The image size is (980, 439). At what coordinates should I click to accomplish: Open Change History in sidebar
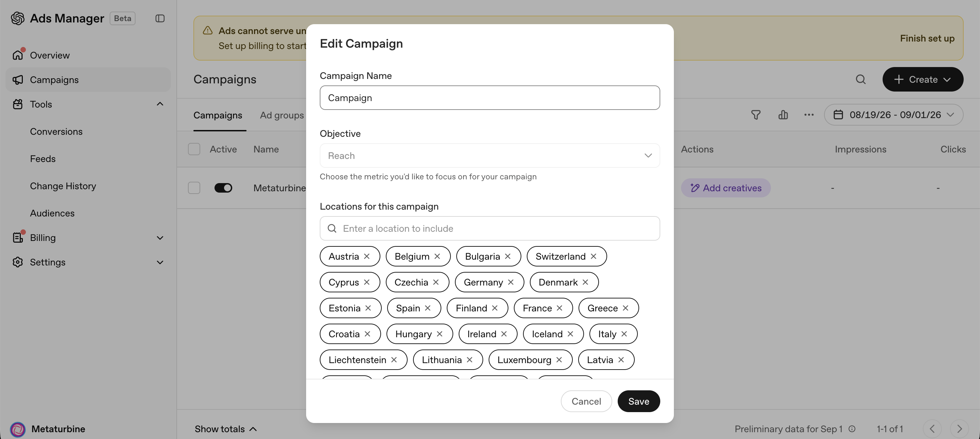point(63,186)
